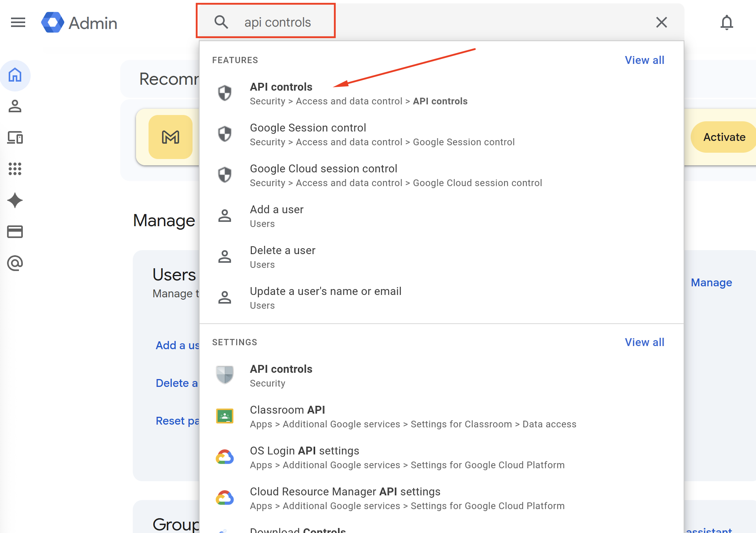Open the notifications bell

coord(726,22)
